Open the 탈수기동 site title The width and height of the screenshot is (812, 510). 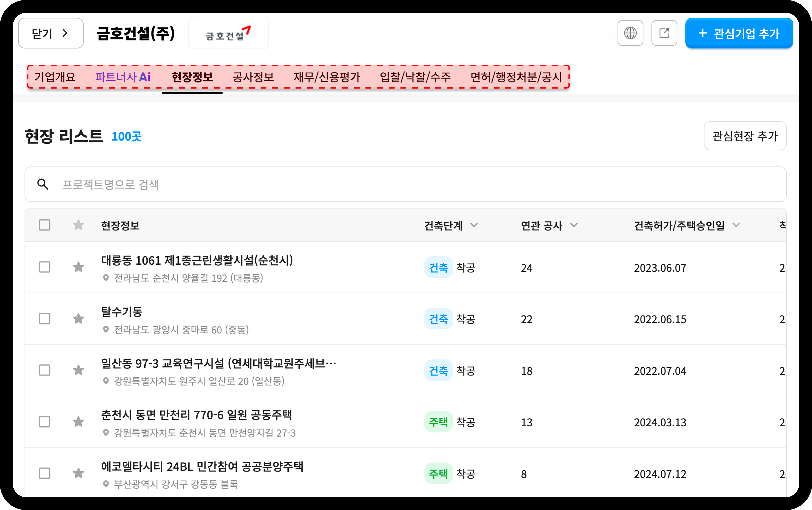(x=122, y=312)
